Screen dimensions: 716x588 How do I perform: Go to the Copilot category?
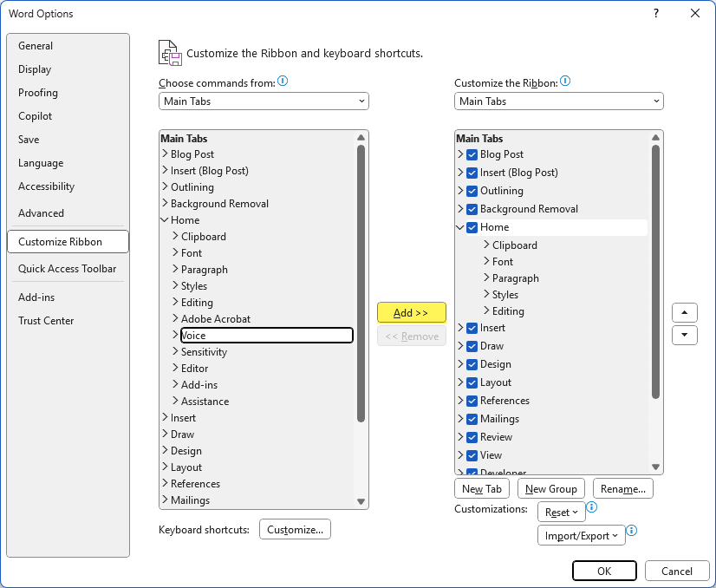coord(68,116)
